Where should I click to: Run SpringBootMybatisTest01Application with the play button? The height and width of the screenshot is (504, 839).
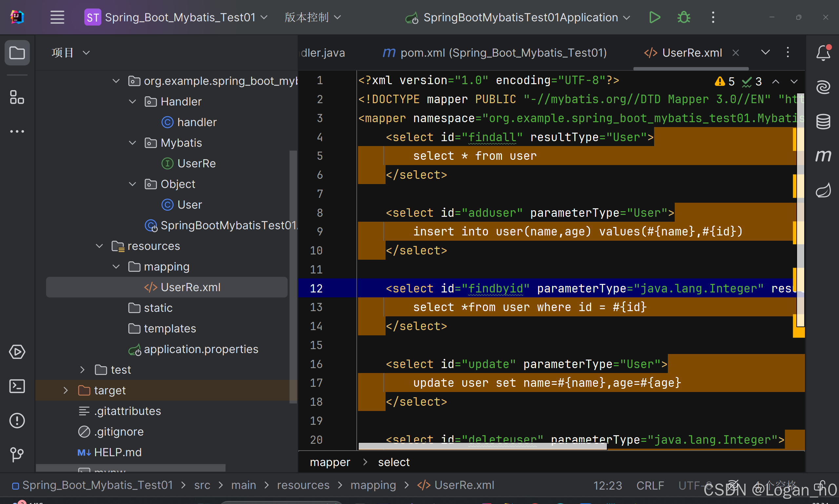click(x=654, y=17)
